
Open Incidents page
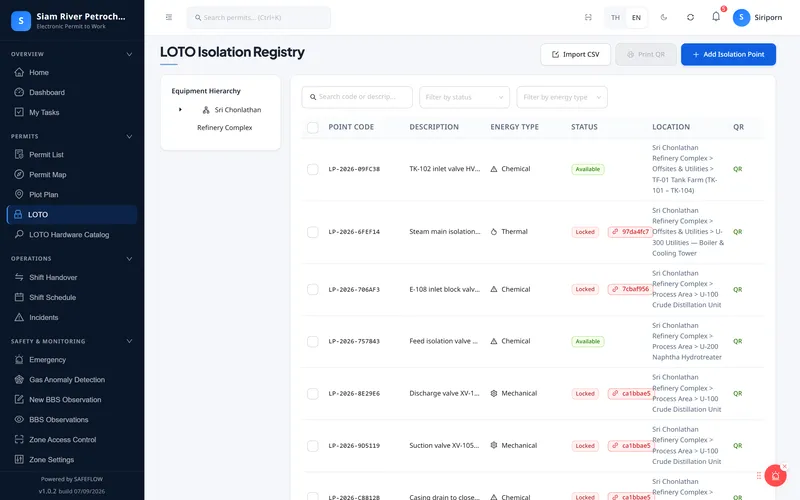pyautogui.click(x=72, y=317)
